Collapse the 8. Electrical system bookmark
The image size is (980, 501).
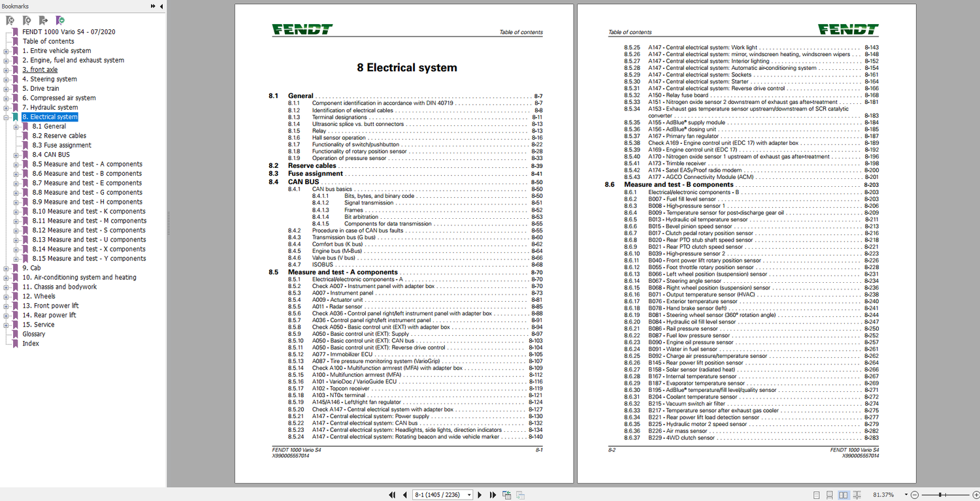(6, 117)
